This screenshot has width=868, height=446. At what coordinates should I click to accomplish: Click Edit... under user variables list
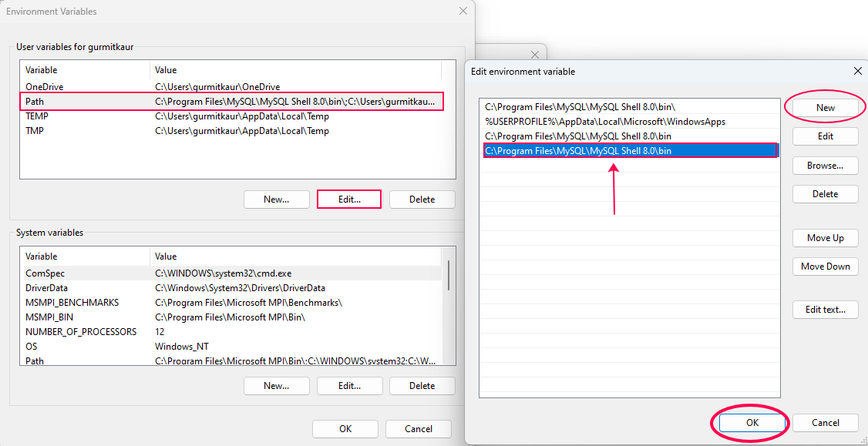(x=348, y=200)
